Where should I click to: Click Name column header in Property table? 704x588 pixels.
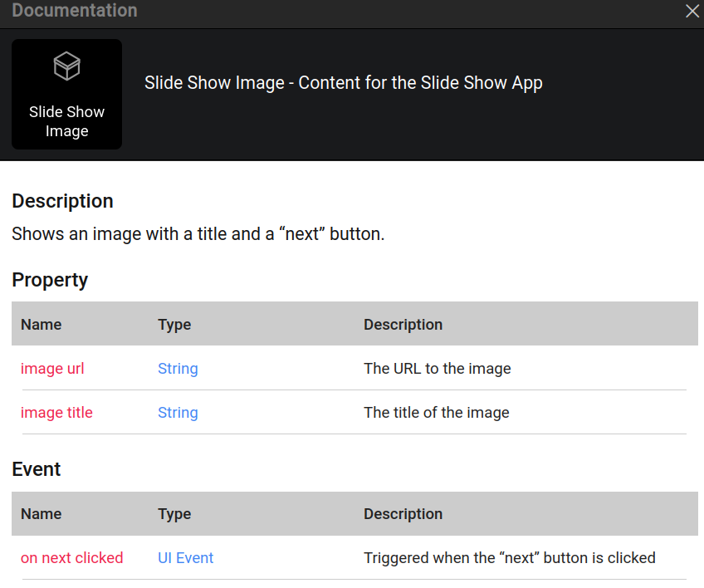tap(41, 325)
